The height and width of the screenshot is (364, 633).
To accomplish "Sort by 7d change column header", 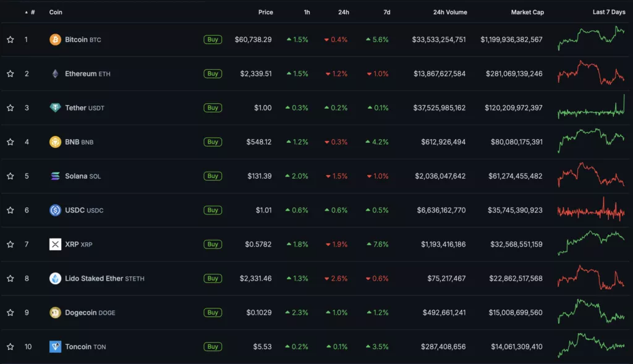I will [x=385, y=12].
